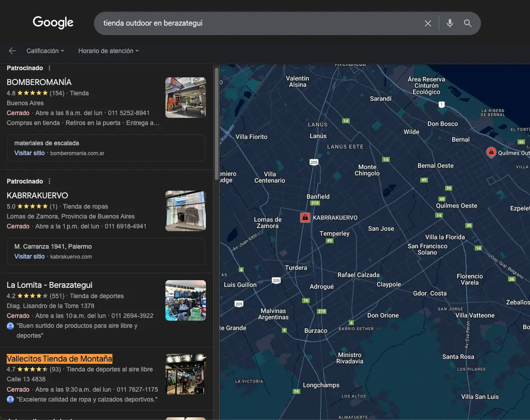Start voice search with the microphone icon

click(x=450, y=23)
